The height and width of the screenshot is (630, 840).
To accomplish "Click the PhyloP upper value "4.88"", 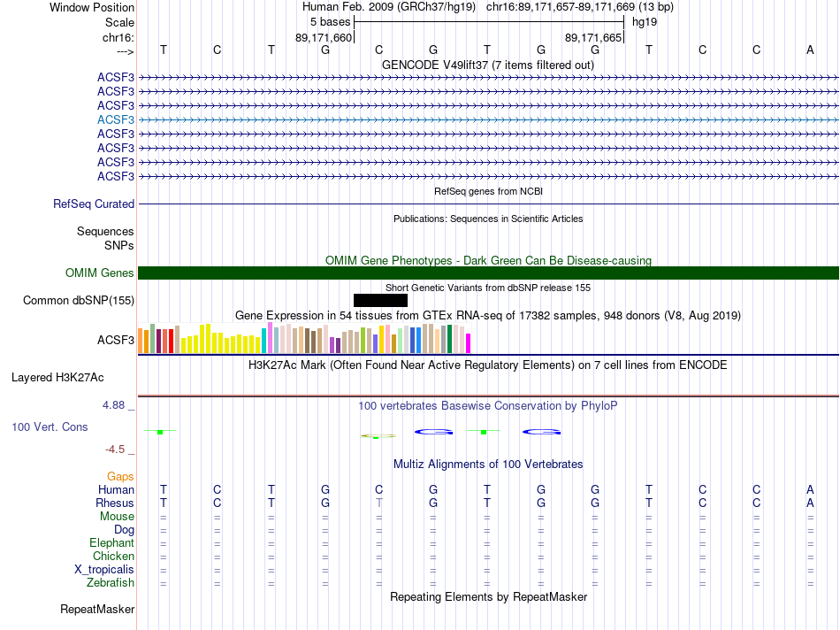I will 113,404.
